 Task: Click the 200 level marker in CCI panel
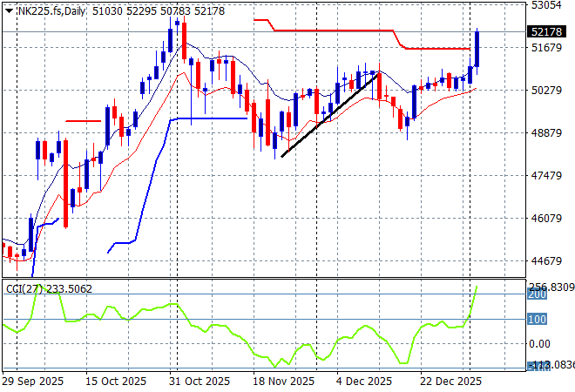537,294
